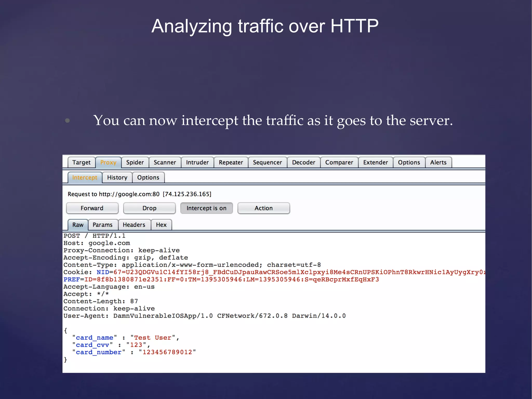The image size is (532, 399).
Task: Open the Repeater tab
Action: point(231,162)
